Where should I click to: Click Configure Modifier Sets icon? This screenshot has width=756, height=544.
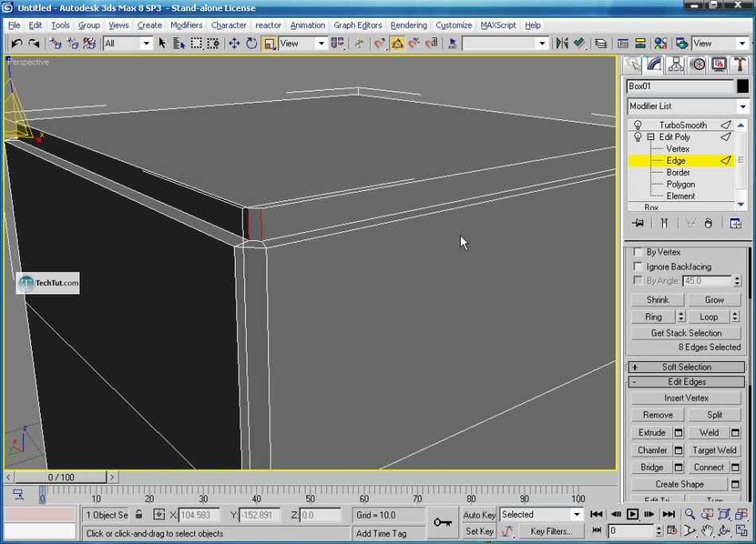click(736, 223)
